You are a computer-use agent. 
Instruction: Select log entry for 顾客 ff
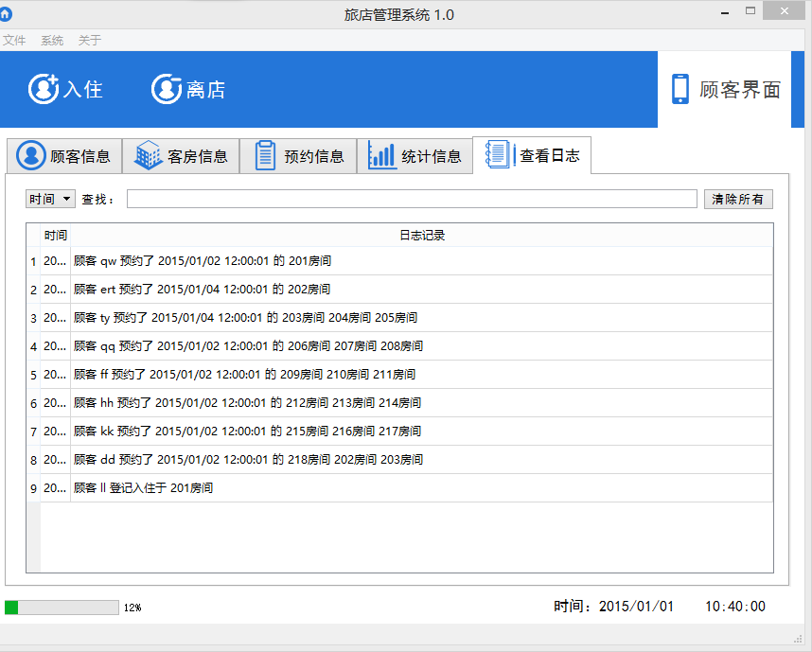421,375
